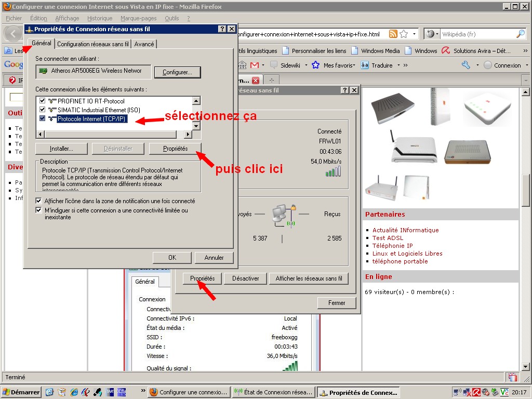Click the Configurer... button
Screen dimensions: 532x399
click(x=177, y=72)
